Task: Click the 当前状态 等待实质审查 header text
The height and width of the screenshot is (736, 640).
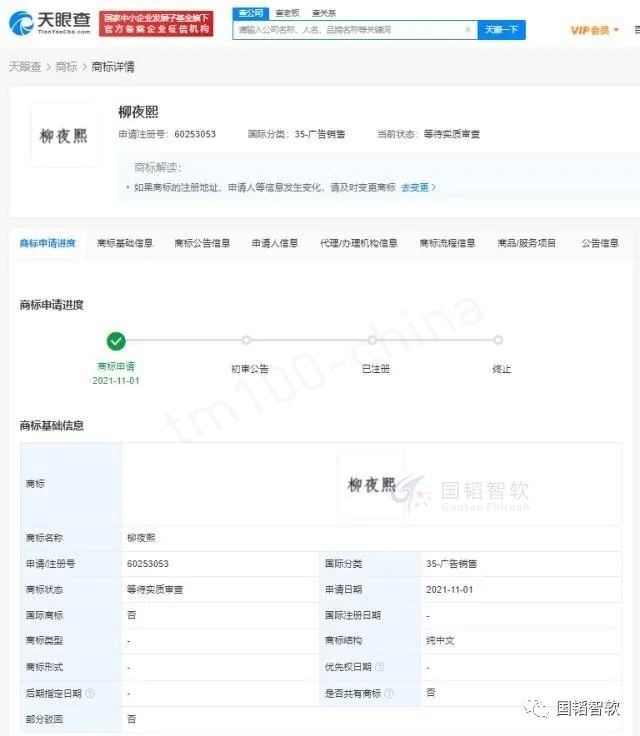Action: pos(428,134)
